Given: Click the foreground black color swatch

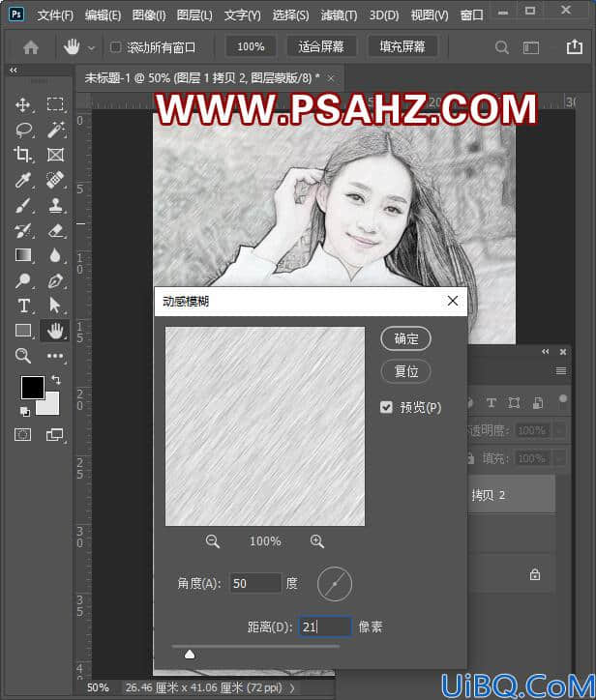Looking at the screenshot, I should coord(33,387).
